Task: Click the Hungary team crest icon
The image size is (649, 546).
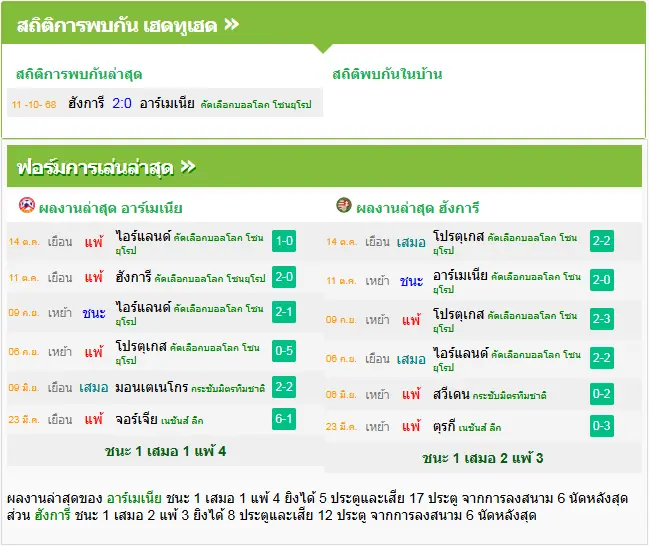Action: (x=344, y=205)
